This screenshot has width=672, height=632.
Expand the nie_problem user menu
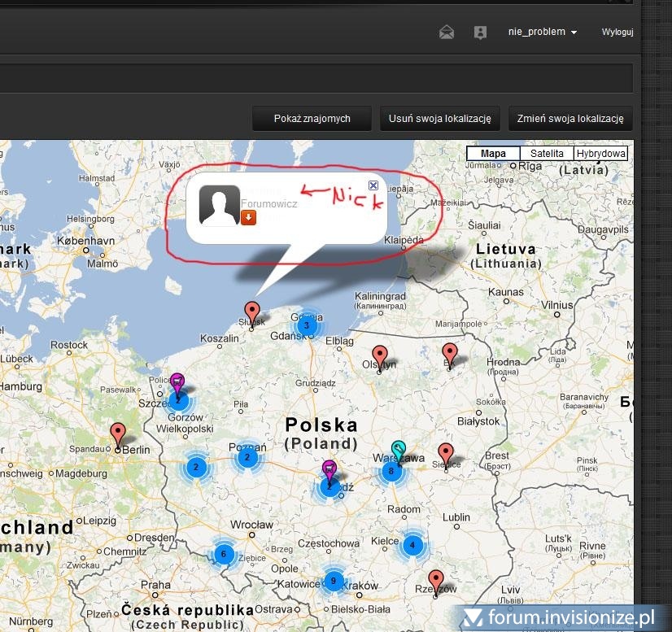pyautogui.click(x=543, y=33)
